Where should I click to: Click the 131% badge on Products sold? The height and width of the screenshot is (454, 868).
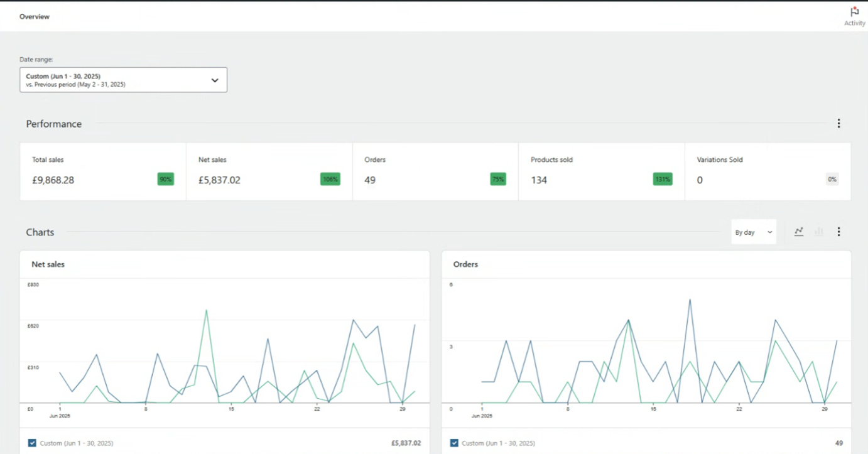coord(663,180)
